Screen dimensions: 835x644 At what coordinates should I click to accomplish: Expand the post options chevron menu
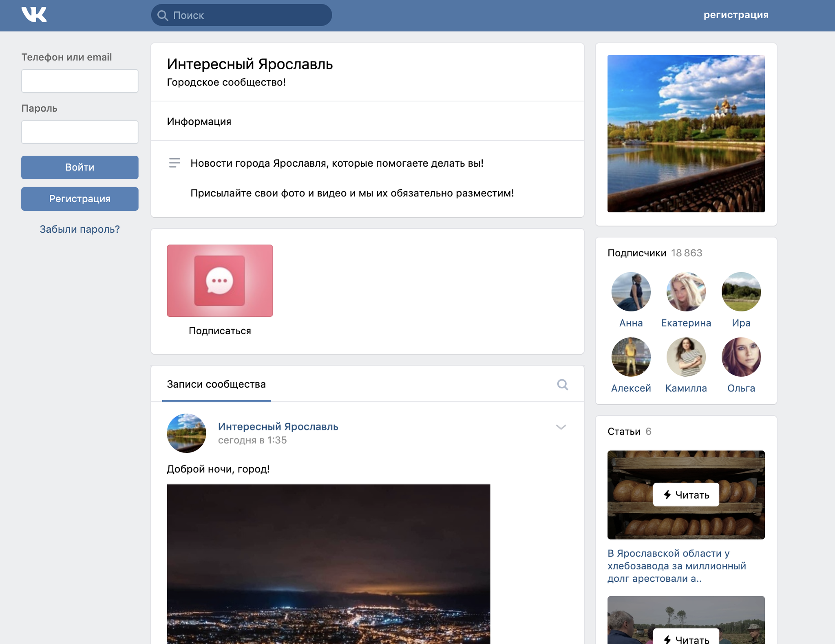pos(561,427)
